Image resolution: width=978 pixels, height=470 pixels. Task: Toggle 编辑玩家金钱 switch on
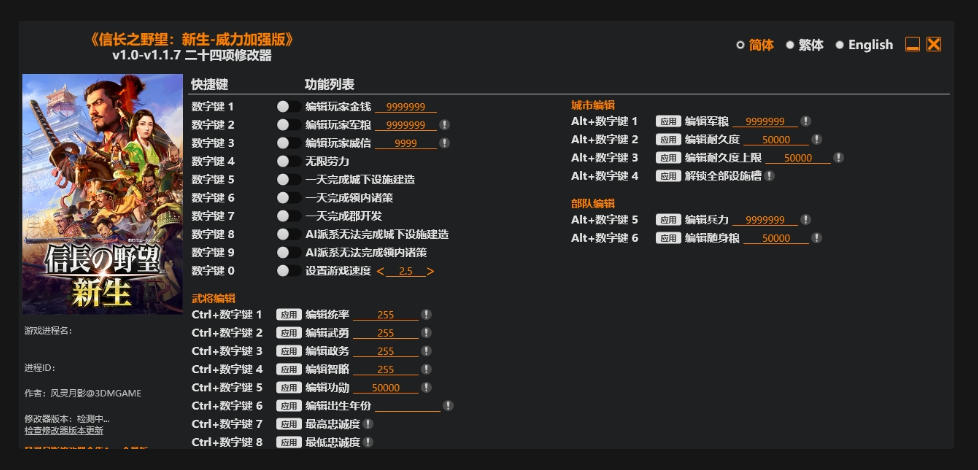(x=289, y=107)
